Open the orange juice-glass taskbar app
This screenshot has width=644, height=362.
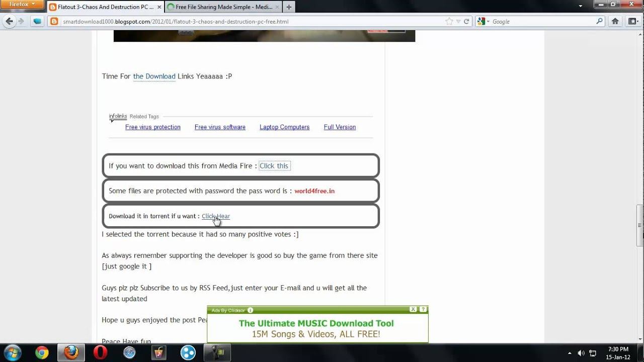click(158, 353)
